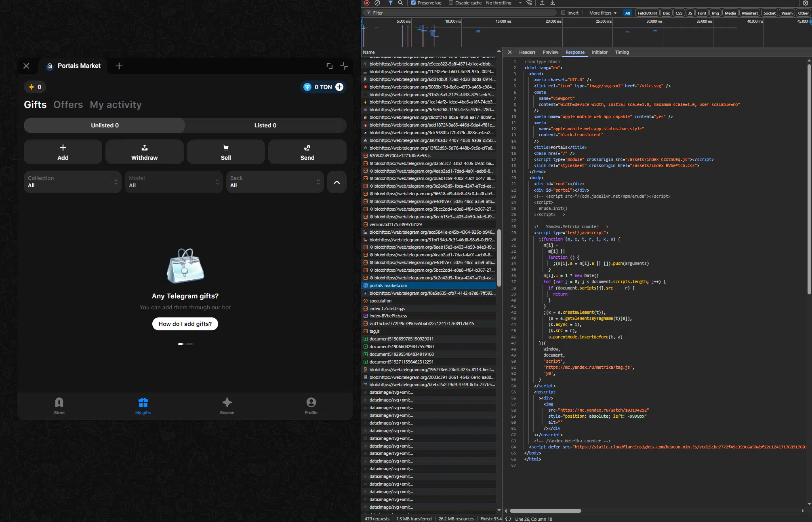Switch to the Timing tab
812x522 pixels.
(622, 52)
